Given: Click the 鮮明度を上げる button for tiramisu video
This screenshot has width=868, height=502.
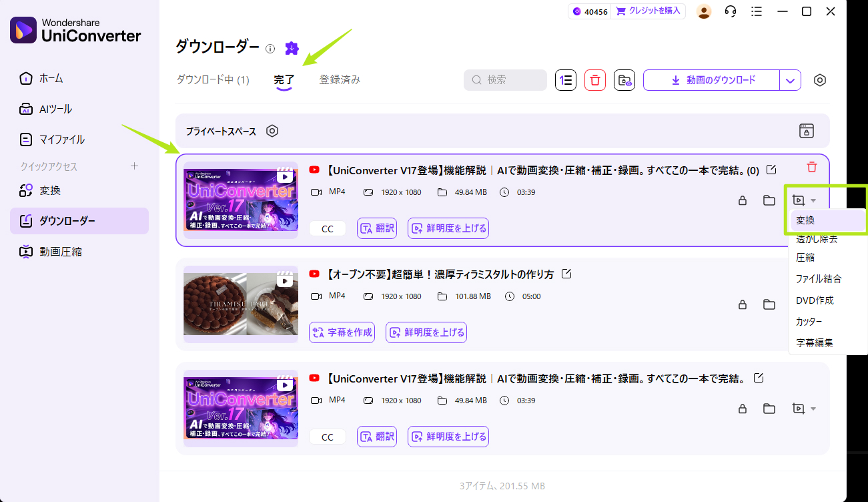Looking at the screenshot, I should tap(426, 332).
